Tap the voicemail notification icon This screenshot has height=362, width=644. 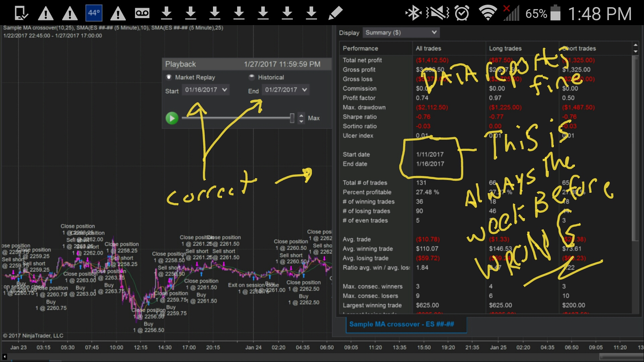click(142, 13)
